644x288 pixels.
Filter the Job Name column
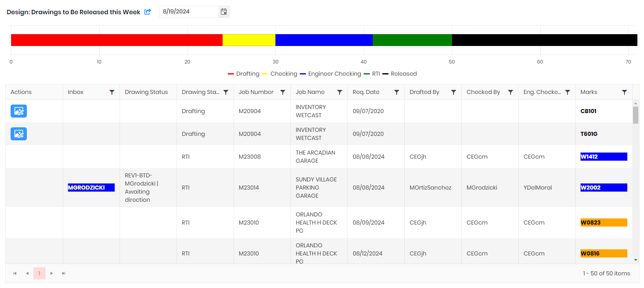pyautogui.click(x=340, y=92)
